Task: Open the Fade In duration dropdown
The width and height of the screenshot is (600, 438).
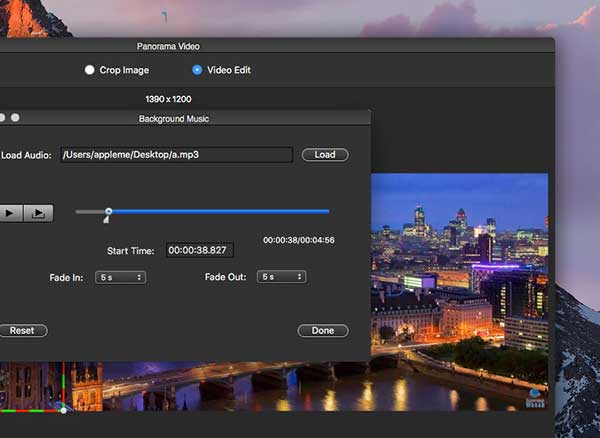Action: (121, 277)
